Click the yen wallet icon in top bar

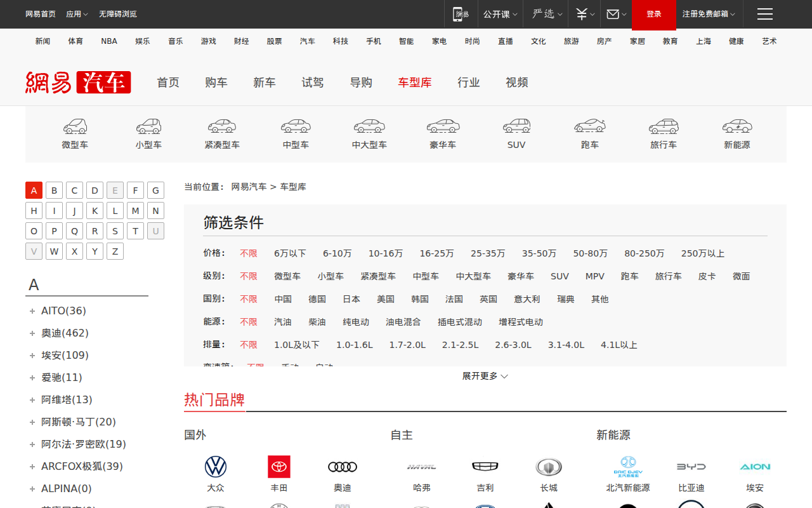tap(582, 14)
